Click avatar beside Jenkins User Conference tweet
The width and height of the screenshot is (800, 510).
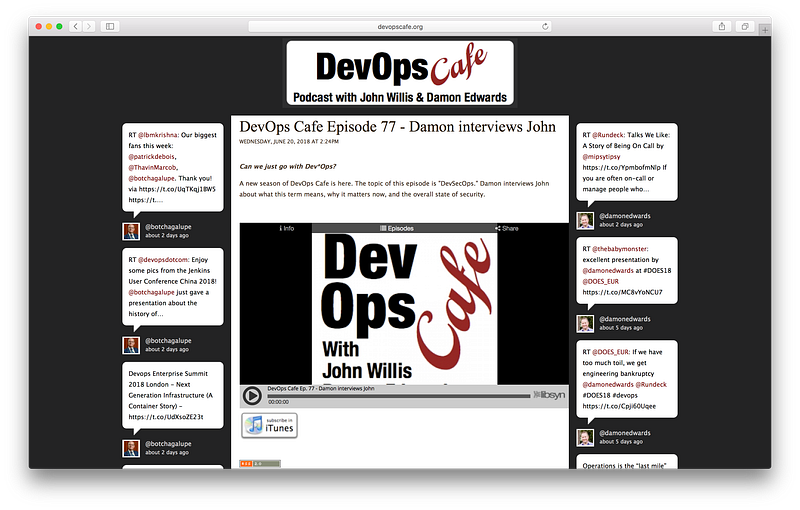(131, 345)
